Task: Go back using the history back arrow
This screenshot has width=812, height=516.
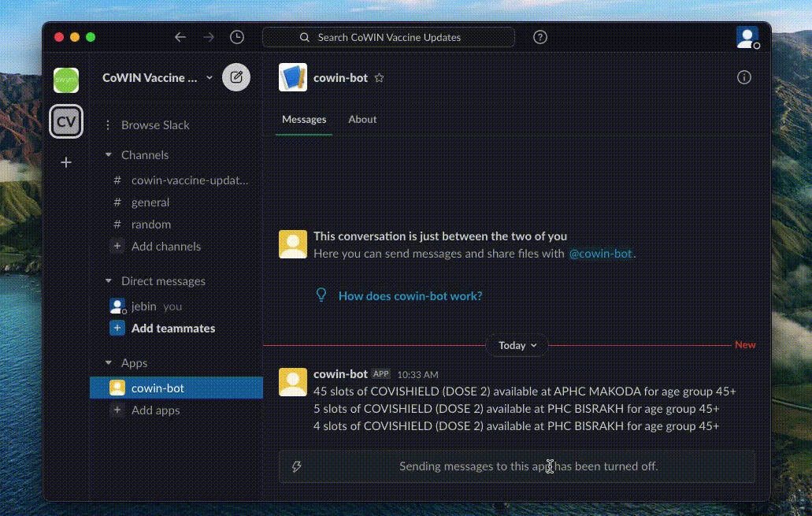Action: (x=180, y=37)
